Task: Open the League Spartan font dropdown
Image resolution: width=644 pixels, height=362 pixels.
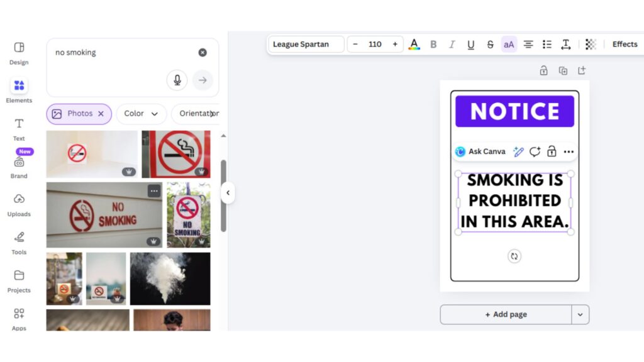Action: point(306,44)
